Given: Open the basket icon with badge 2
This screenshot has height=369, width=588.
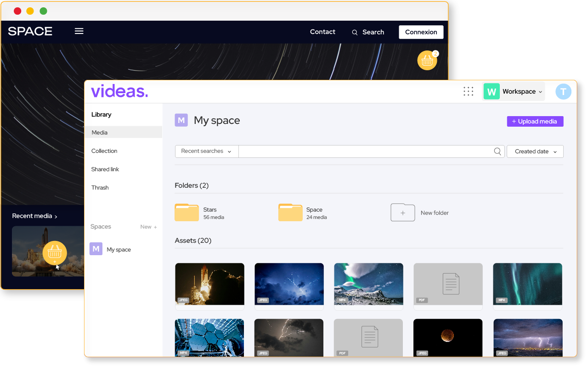Looking at the screenshot, I should tap(427, 60).
